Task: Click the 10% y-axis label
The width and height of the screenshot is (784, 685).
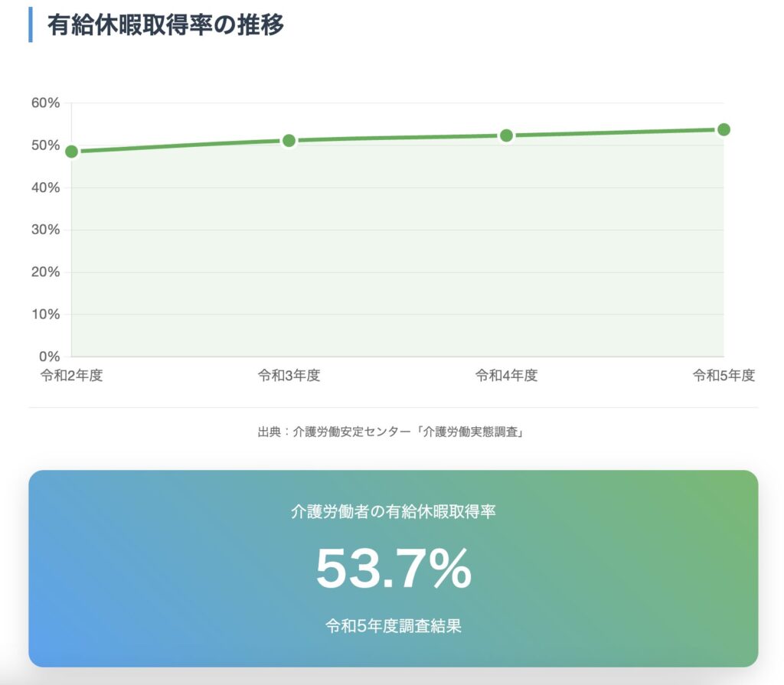Action: [45, 315]
